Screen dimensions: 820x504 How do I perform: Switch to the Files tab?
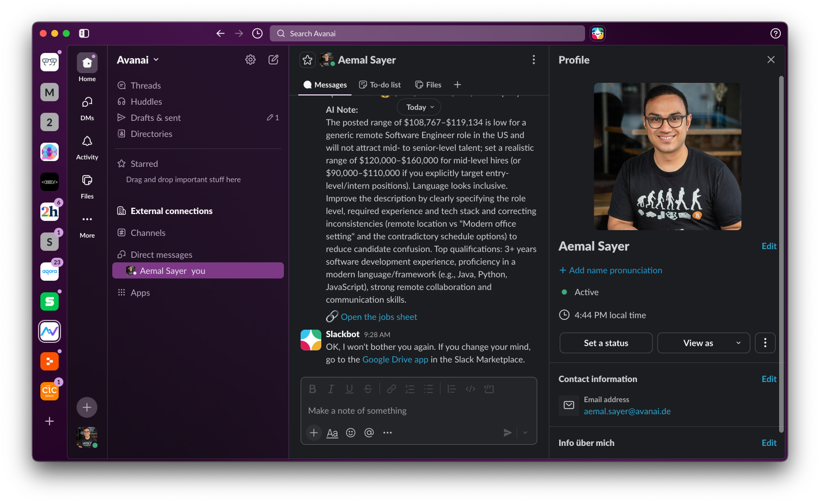(428, 85)
